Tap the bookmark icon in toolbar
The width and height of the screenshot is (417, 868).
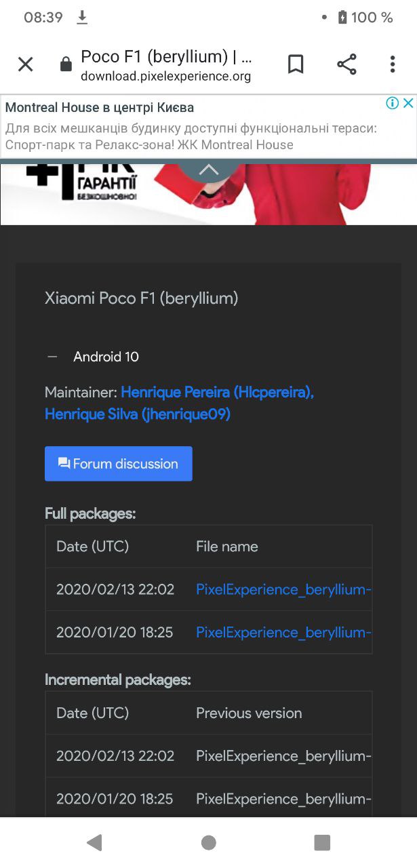point(296,64)
